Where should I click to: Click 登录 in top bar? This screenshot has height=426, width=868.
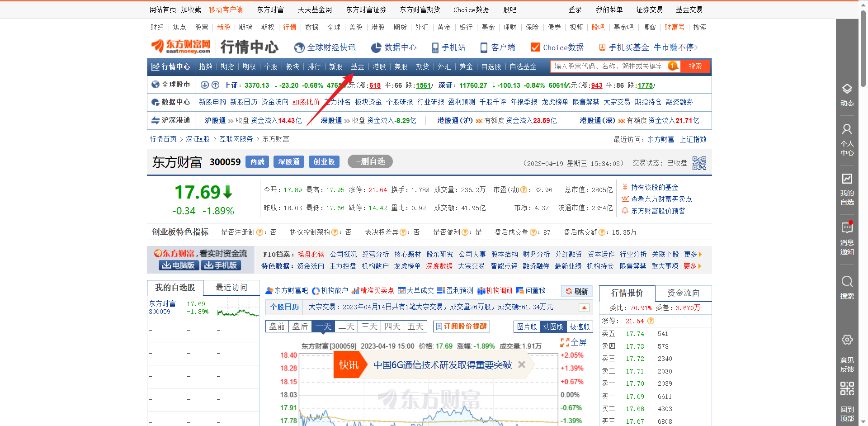[575, 9]
